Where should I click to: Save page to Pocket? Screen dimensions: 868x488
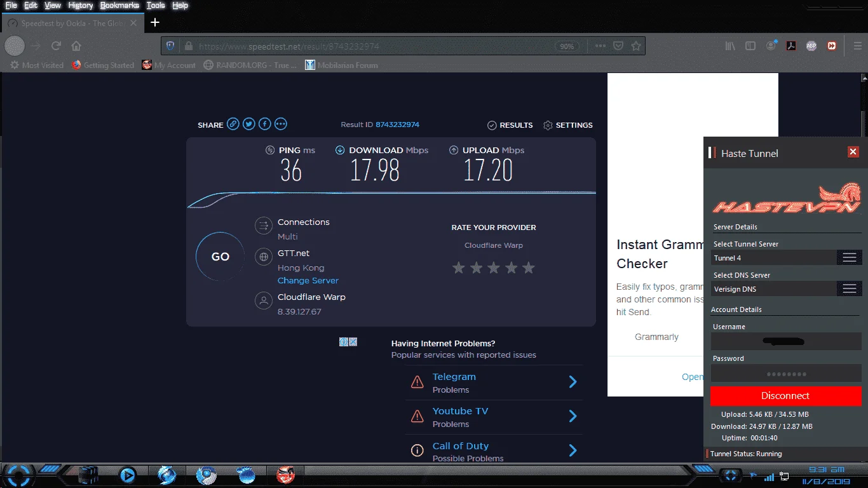tap(618, 46)
